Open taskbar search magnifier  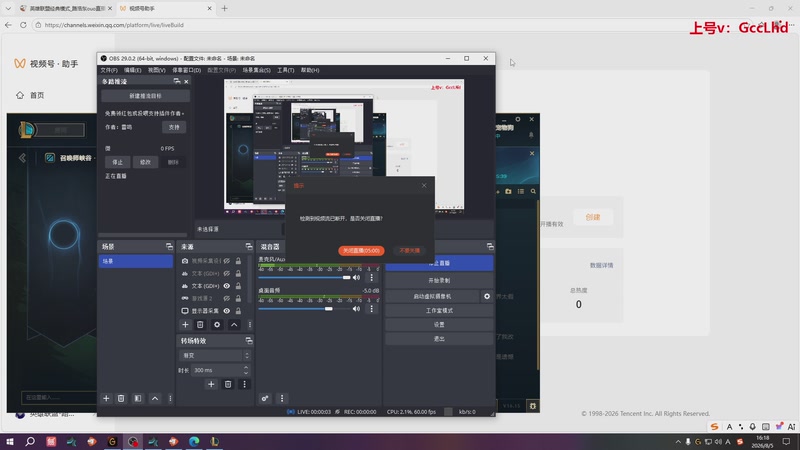[x=30, y=441]
